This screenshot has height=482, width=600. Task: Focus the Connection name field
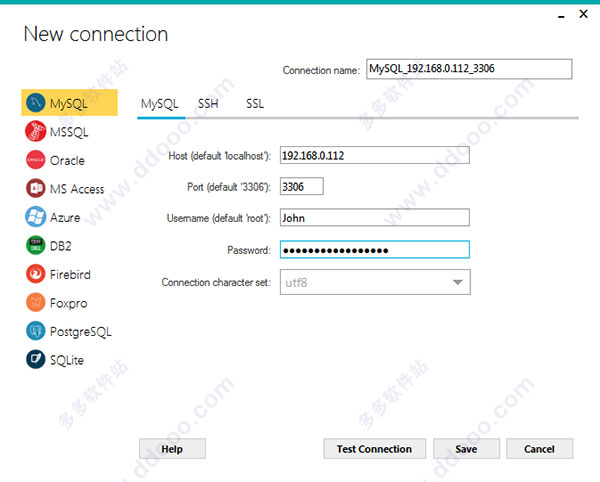pos(469,69)
